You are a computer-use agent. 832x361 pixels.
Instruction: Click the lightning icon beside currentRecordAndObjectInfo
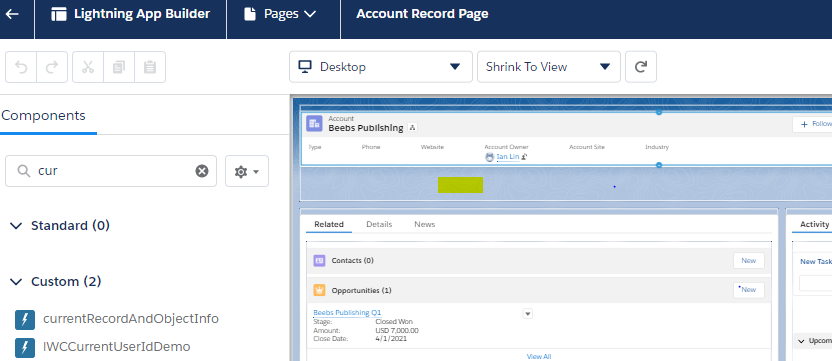coord(25,320)
